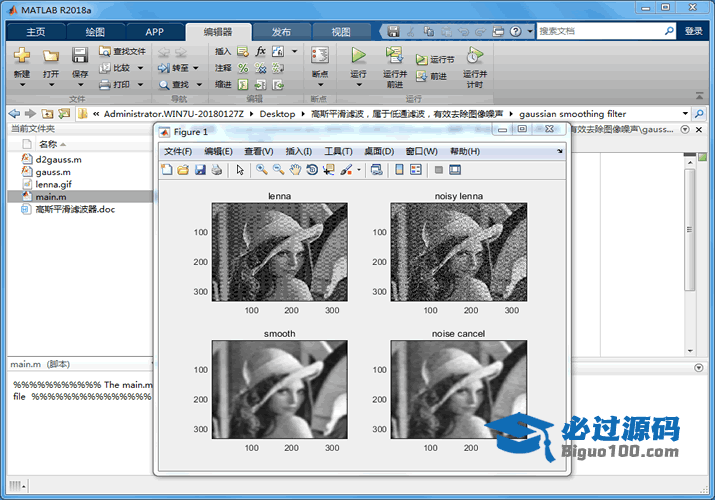The width and height of the screenshot is (715, 500).
Task: Select gauss.m in the file browser
Action: [52, 172]
